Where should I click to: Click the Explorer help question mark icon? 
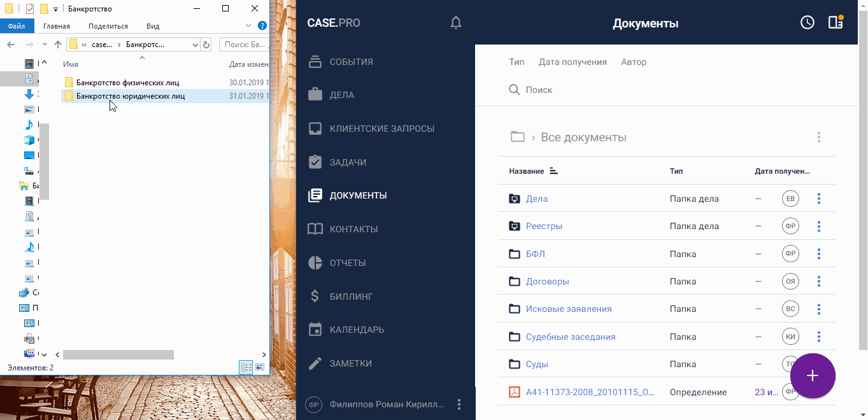pyautogui.click(x=262, y=26)
